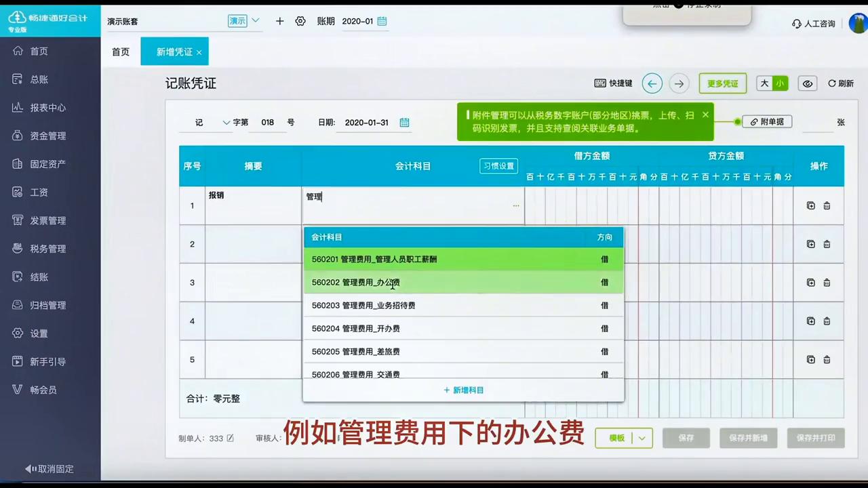The height and width of the screenshot is (488, 868).
Task: Open the 税务管理 sidebar section
Action: pos(47,248)
